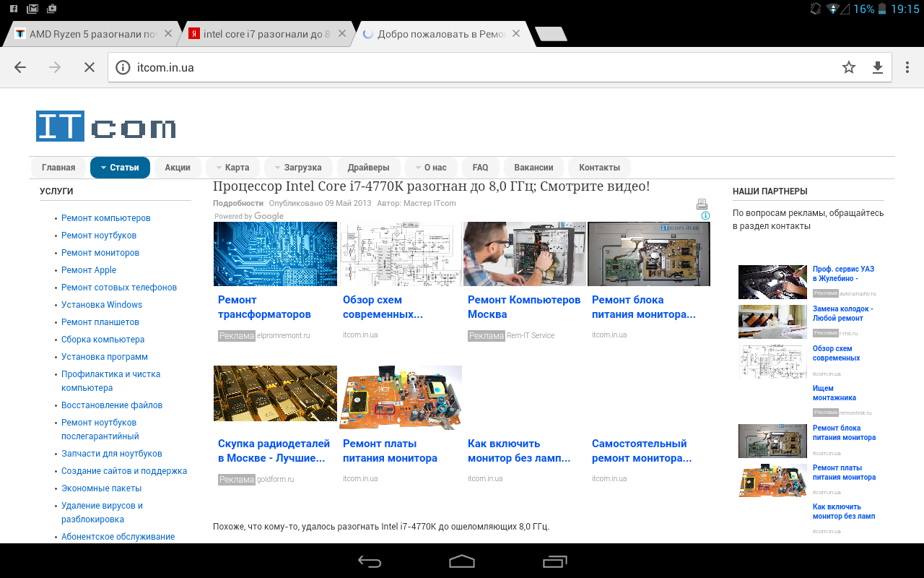Expand the Статьи dropdown menu
Viewport: 924px width, 578px height.
(x=120, y=168)
